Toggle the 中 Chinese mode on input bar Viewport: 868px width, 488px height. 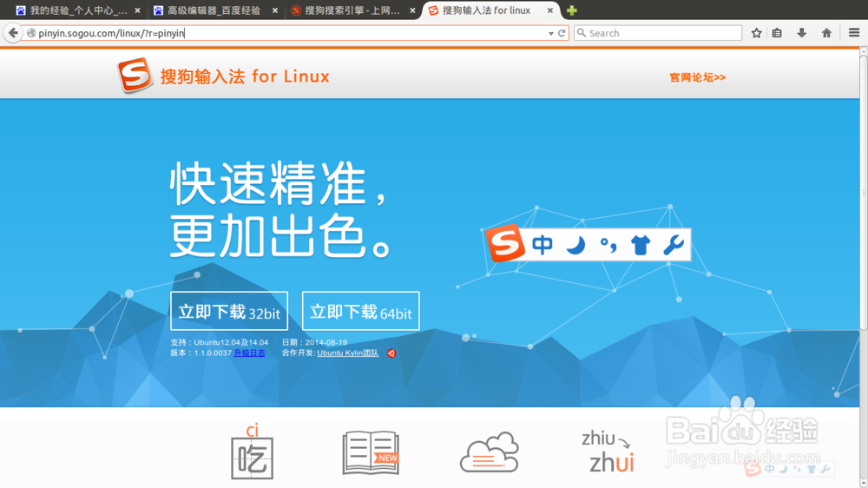coord(542,244)
